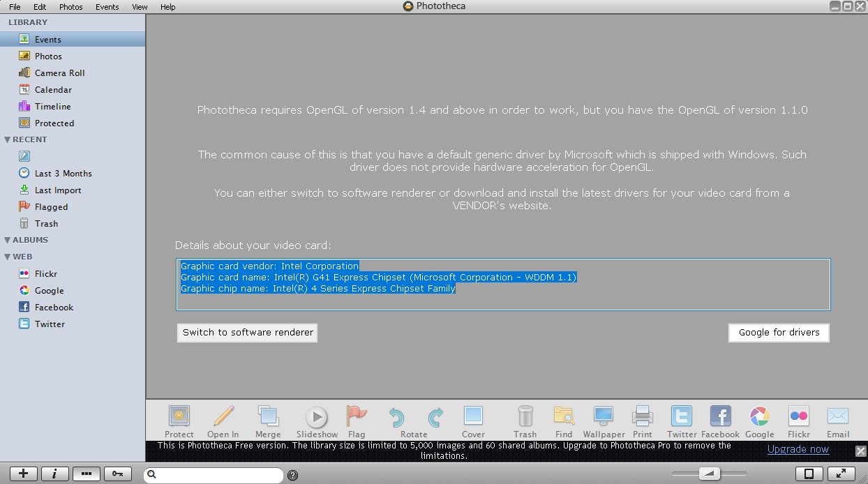Toggle info panel with the i button

pyautogui.click(x=55, y=474)
